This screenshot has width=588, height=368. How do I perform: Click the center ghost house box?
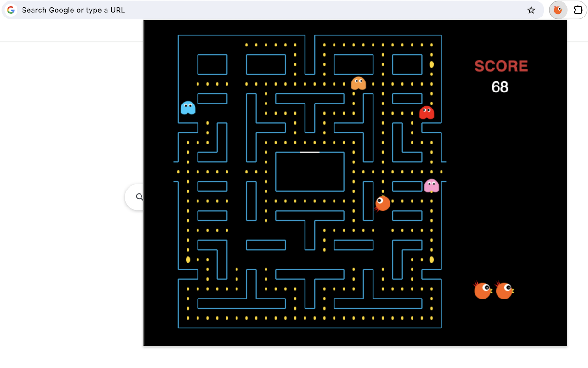point(310,172)
